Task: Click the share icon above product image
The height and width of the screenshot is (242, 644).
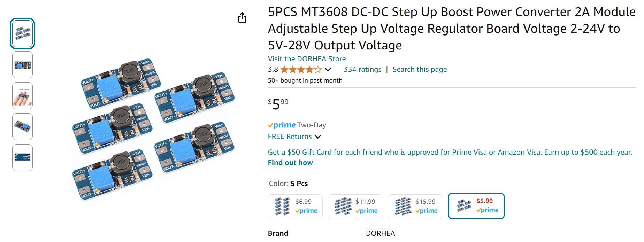Action: tap(242, 17)
